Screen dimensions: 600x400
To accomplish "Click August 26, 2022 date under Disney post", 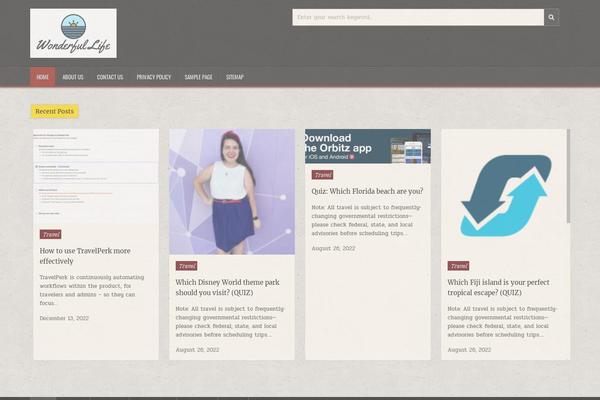I will 197,350.
